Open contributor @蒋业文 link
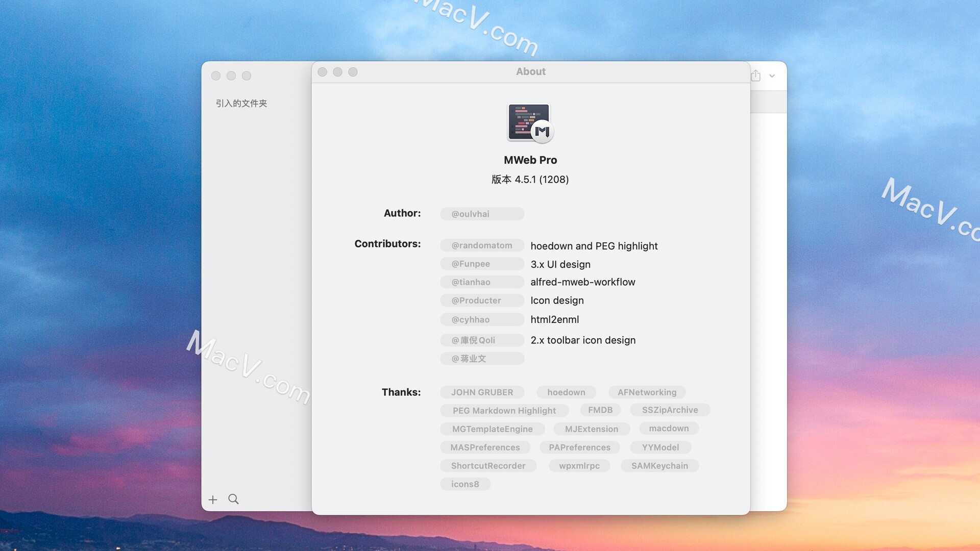980x551 pixels. click(482, 359)
